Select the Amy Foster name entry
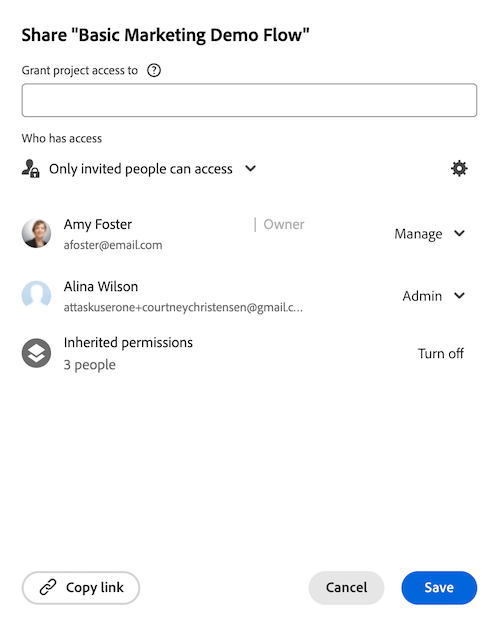This screenshot has width=500, height=627. pyautogui.click(x=98, y=224)
